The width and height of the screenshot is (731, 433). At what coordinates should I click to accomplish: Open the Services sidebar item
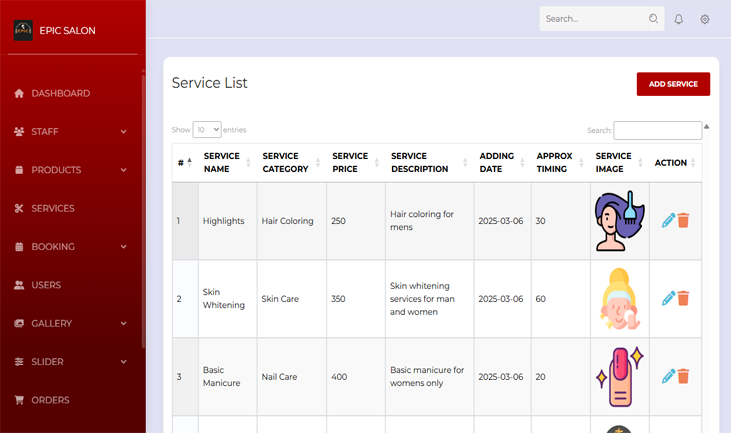pos(52,209)
